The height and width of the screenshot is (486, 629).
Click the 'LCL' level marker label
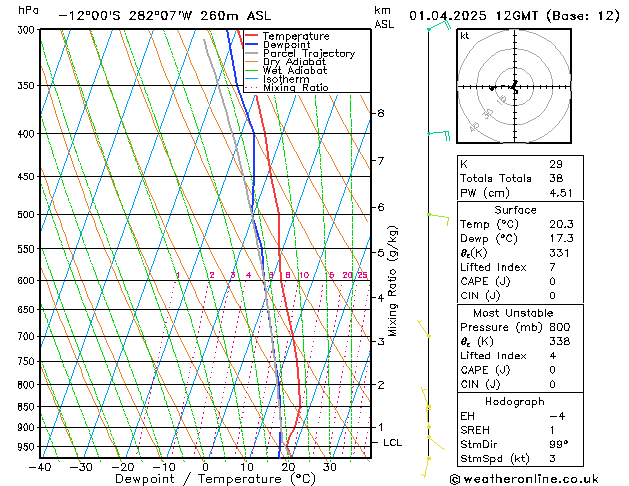click(x=392, y=443)
